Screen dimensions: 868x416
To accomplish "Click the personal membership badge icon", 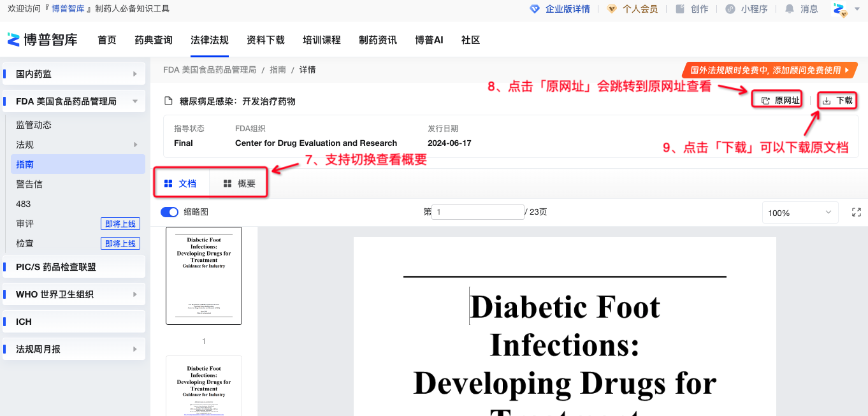I will click(x=612, y=9).
